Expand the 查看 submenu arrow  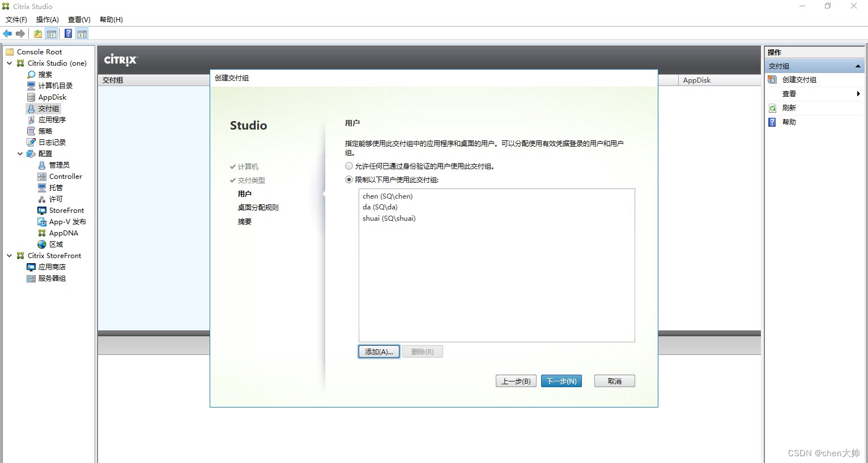[858, 94]
